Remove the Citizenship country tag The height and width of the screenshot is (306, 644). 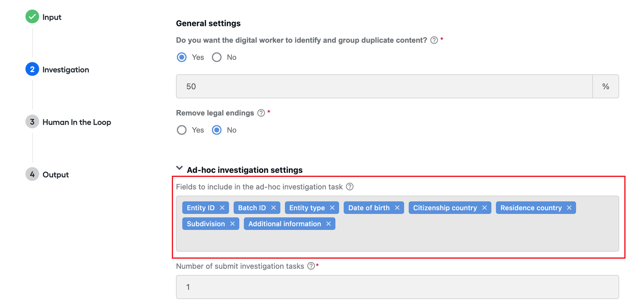point(484,208)
